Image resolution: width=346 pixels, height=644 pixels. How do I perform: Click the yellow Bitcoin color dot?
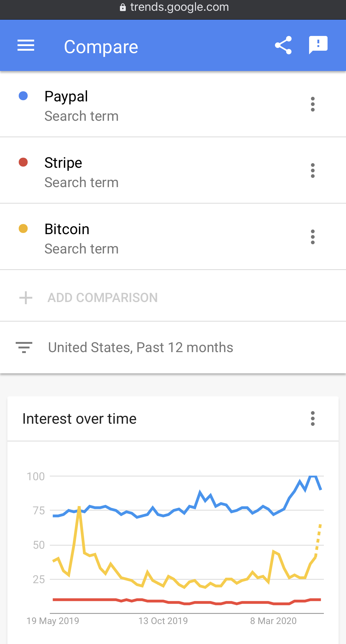coord(23,229)
